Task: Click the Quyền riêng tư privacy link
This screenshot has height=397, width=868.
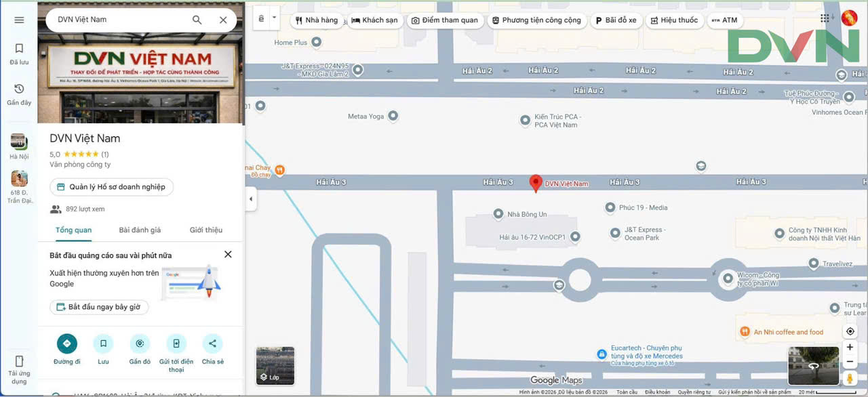Action: click(694, 392)
